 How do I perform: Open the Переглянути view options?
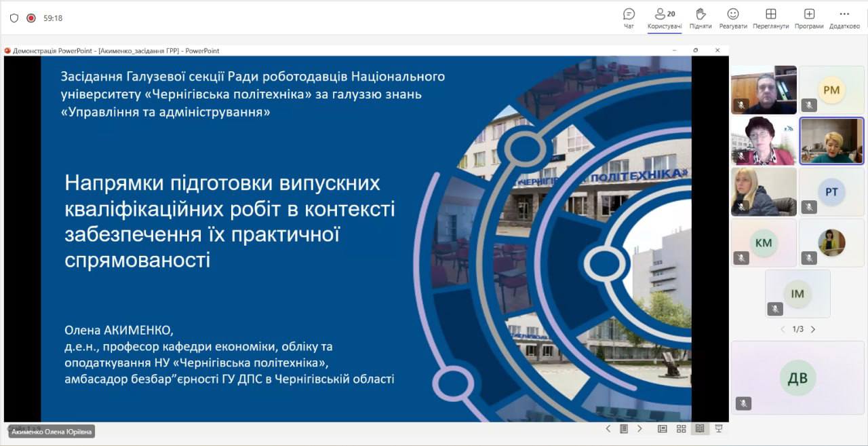pos(770,18)
